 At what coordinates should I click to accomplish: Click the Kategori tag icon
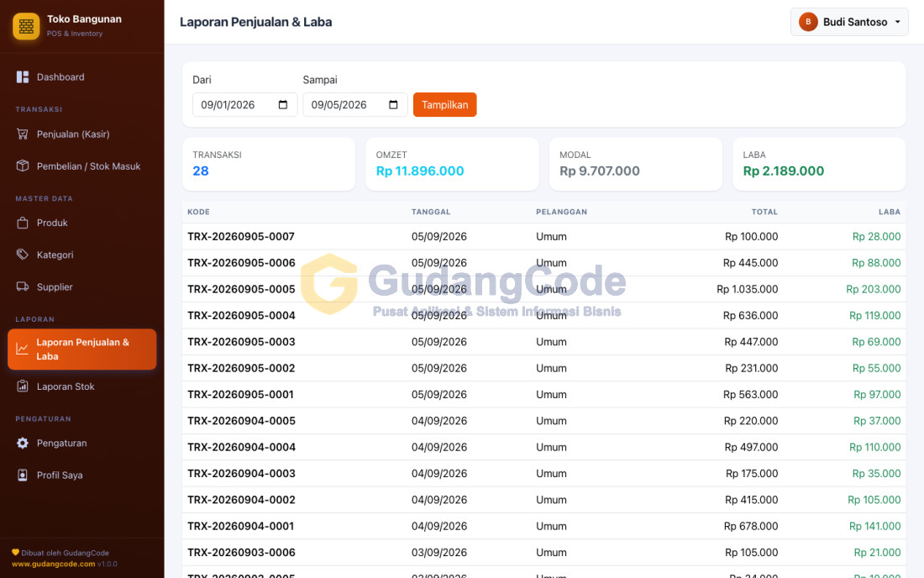pos(23,255)
